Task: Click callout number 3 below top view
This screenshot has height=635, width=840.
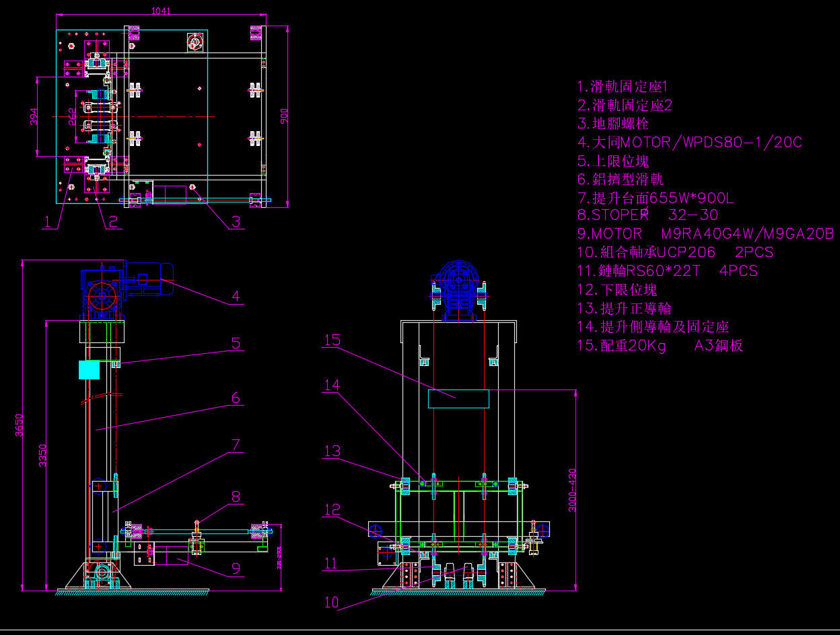Action: tap(236, 221)
